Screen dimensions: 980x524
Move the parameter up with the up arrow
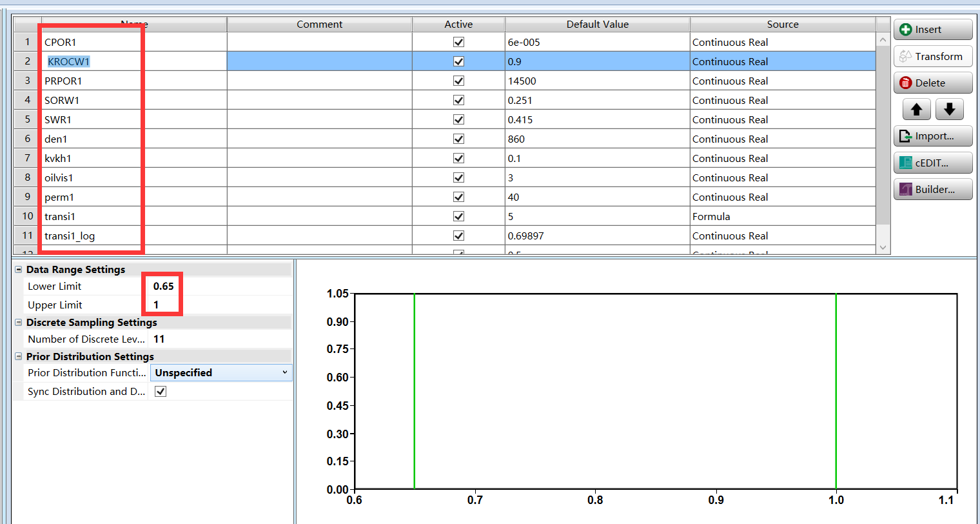click(x=916, y=110)
